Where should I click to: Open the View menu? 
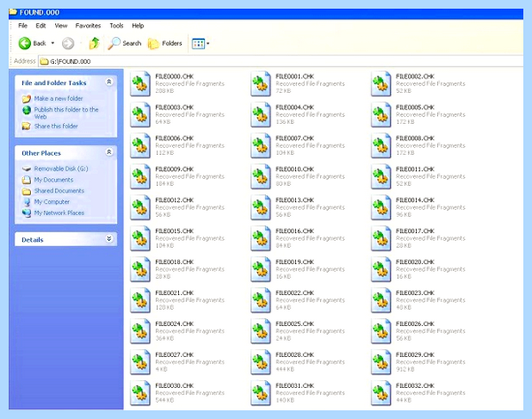click(60, 26)
